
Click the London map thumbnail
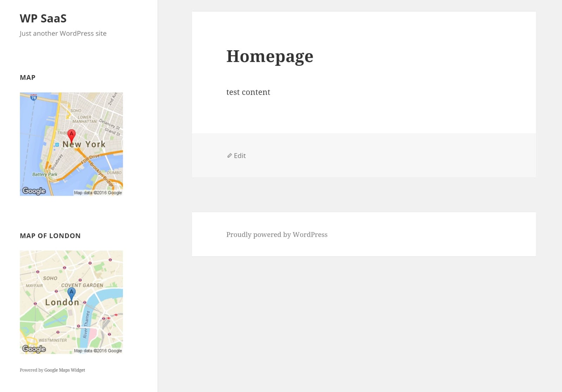click(x=71, y=301)
